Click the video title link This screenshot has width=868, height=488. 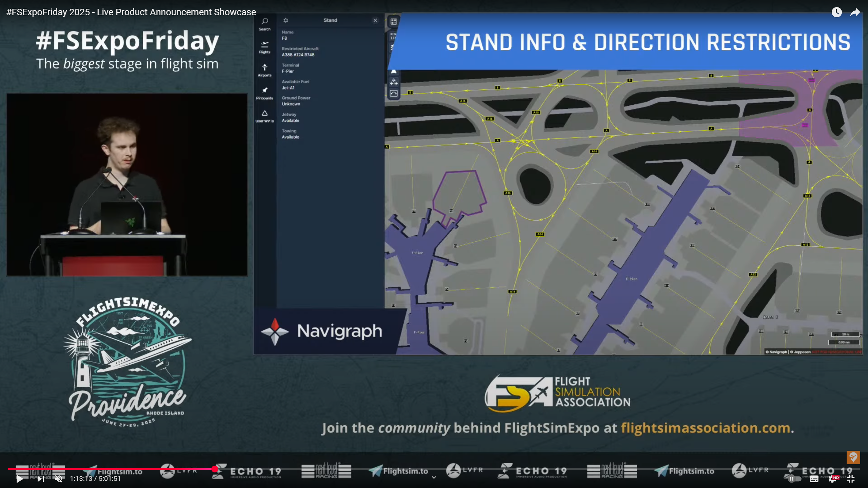[x=131, y=12]
